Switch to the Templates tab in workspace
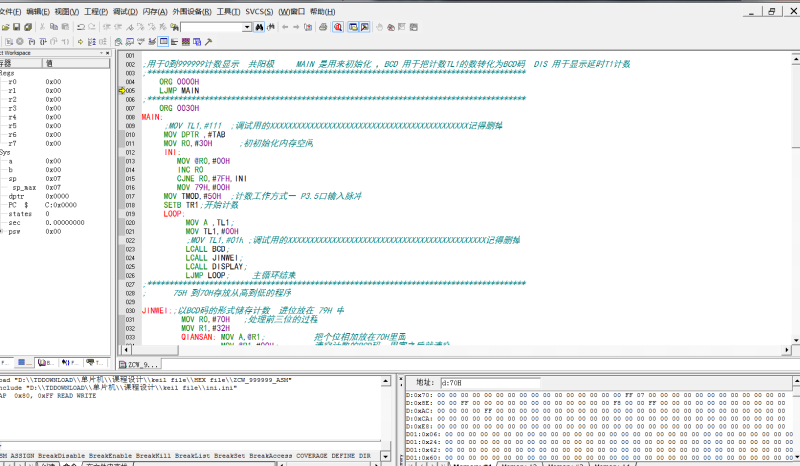The image size is (800, 466). point(95,362)
